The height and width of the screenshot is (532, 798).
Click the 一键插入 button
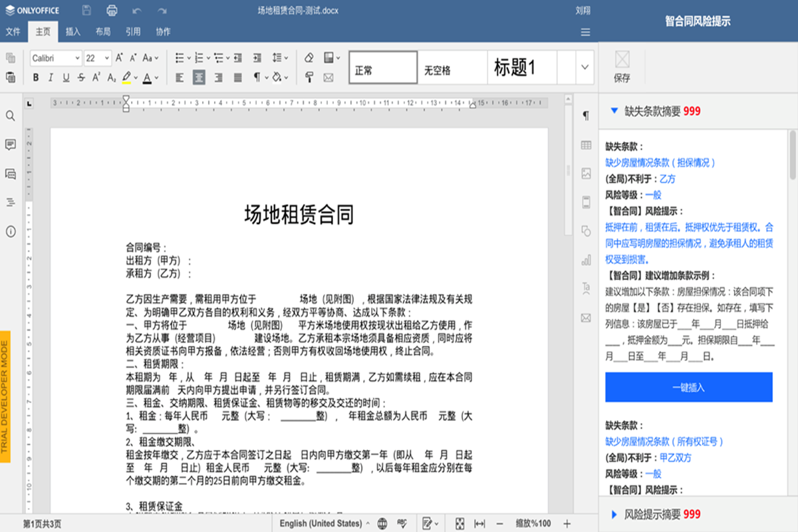coord(688,387)
